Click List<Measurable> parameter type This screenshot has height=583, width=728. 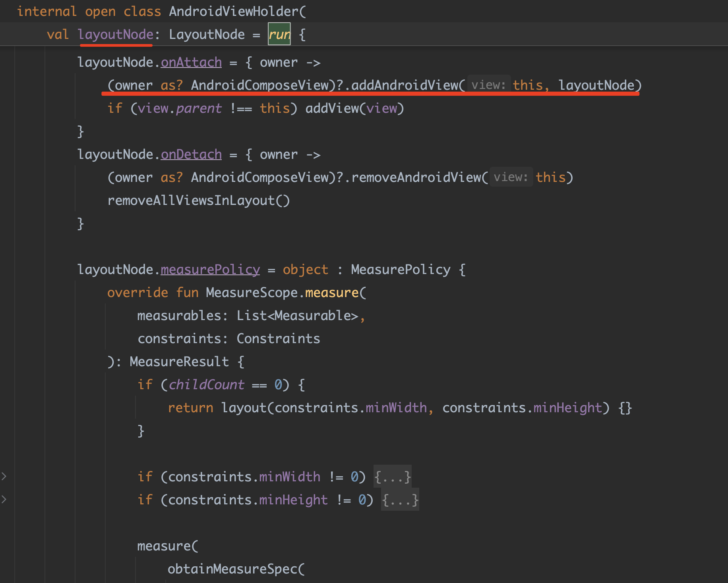tap(297, 316)
